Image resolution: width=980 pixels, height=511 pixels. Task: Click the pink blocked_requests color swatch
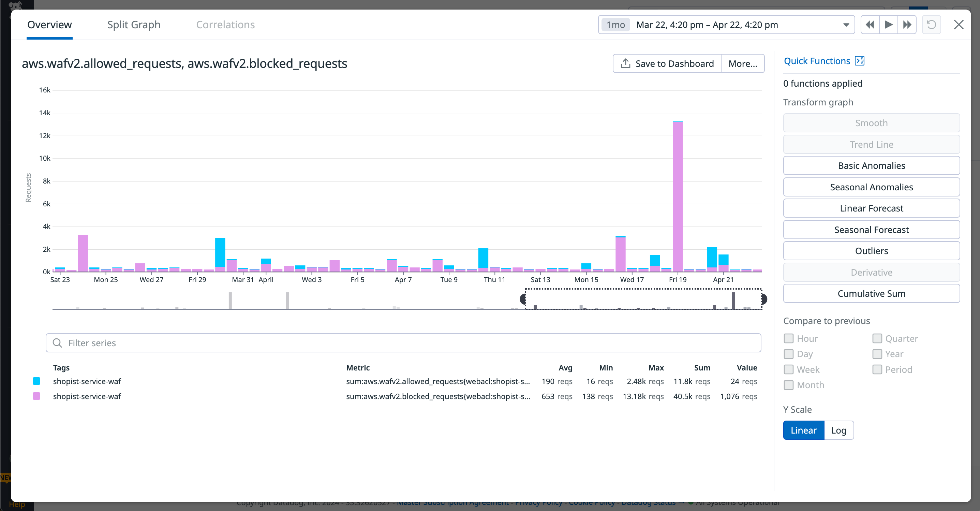tap(36, 396)
